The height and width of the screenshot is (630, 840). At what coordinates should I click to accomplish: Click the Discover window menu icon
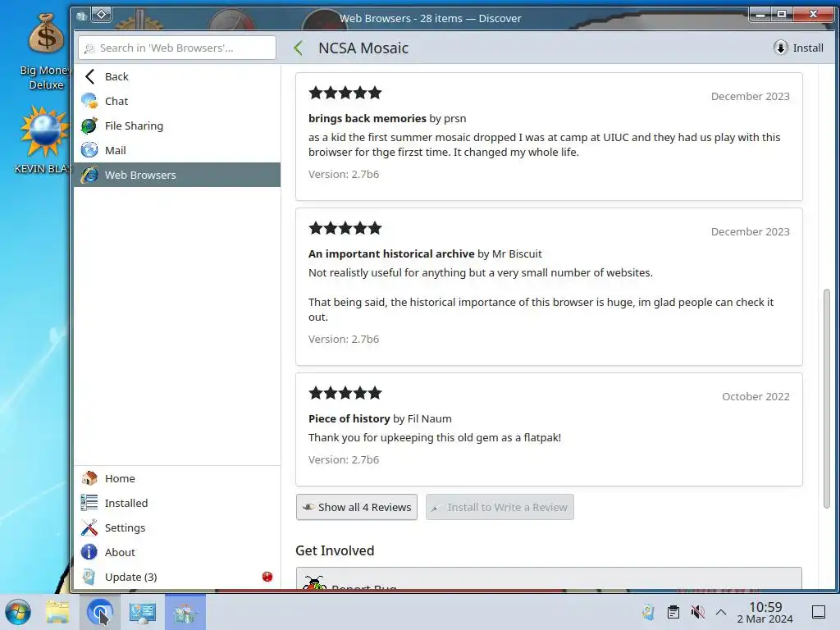pyautogui.click(x=81, y=16)
